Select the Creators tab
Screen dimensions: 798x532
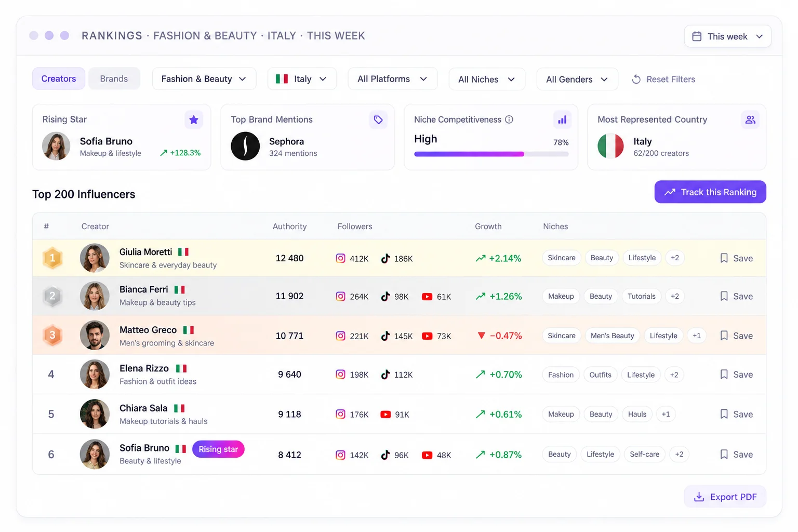[x=59, y=78]
